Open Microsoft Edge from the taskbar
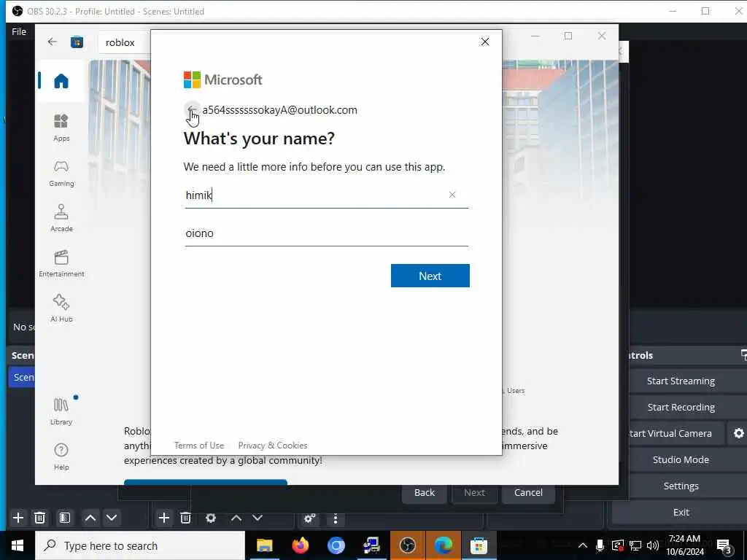 pos(443,545)
